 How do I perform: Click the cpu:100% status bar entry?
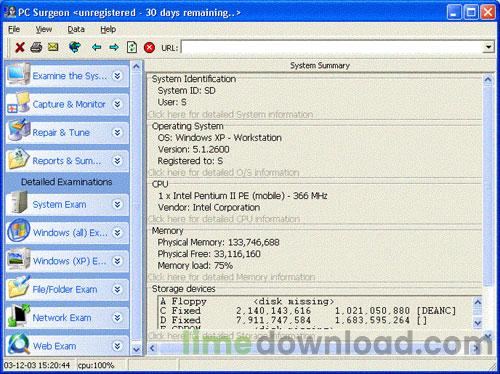96,365
